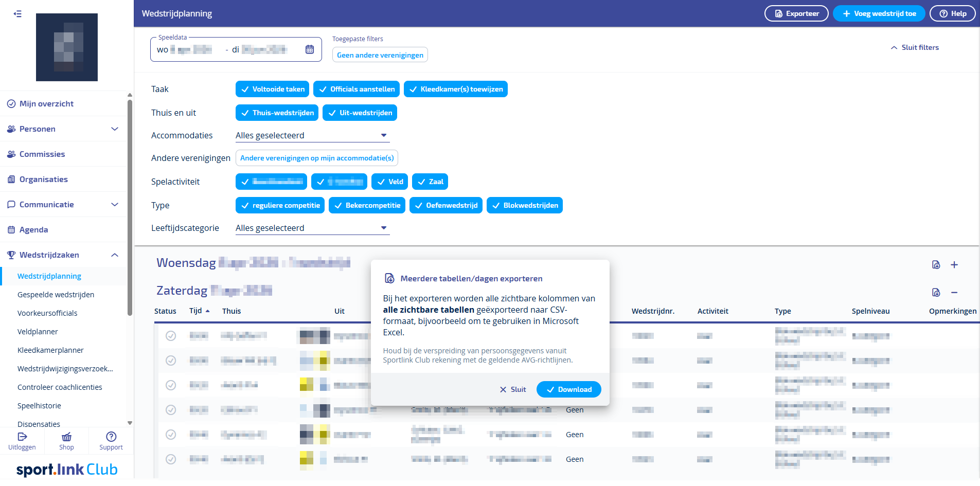The width and height of the screenshot is (980, 486).
Task: Collapse the Zaterdag table with the minus icon
Action: 955,292
